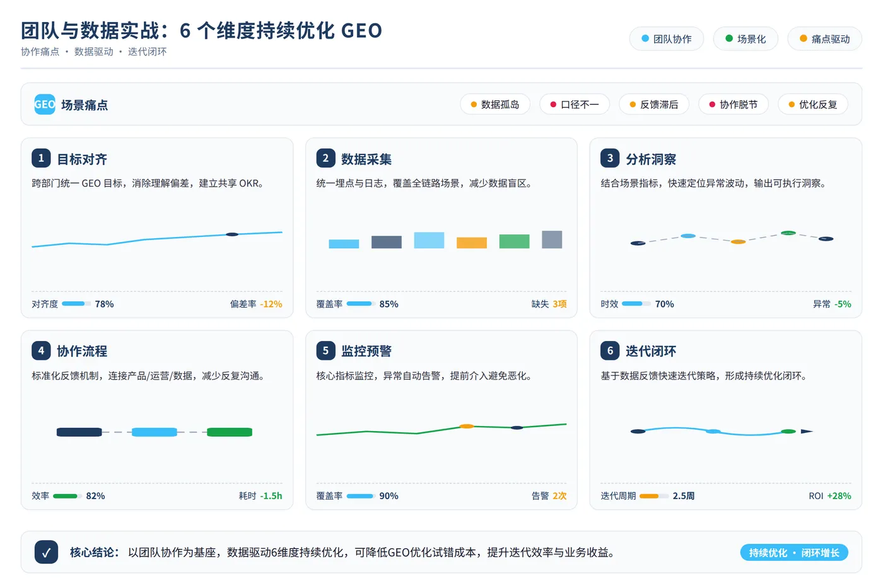Click the 对齐度 78% progress bar
This screenshot has width=883, height=588.
pyautogui.click(x=75, y=304)
